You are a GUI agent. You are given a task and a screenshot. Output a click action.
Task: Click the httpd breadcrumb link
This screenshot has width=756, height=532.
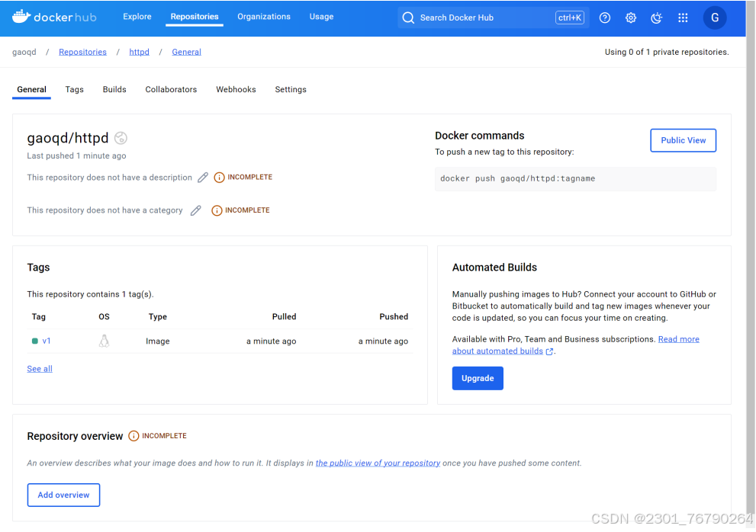point(139,52)
